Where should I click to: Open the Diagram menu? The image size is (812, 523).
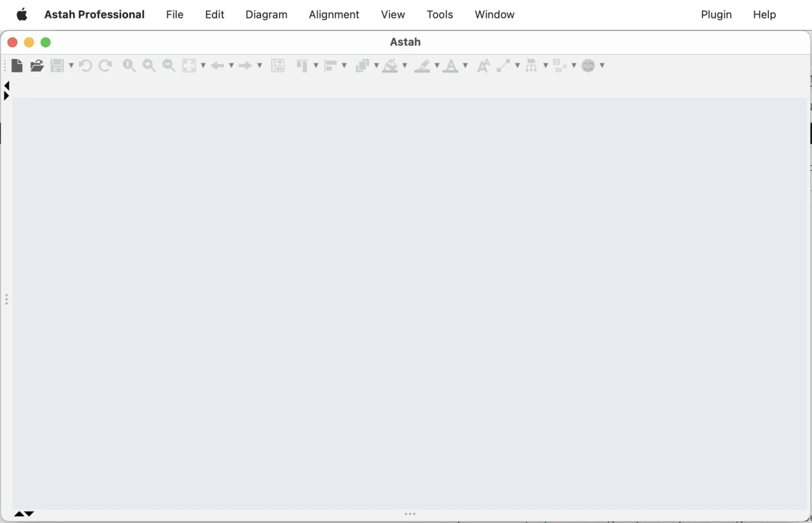(x=266, y=15)
